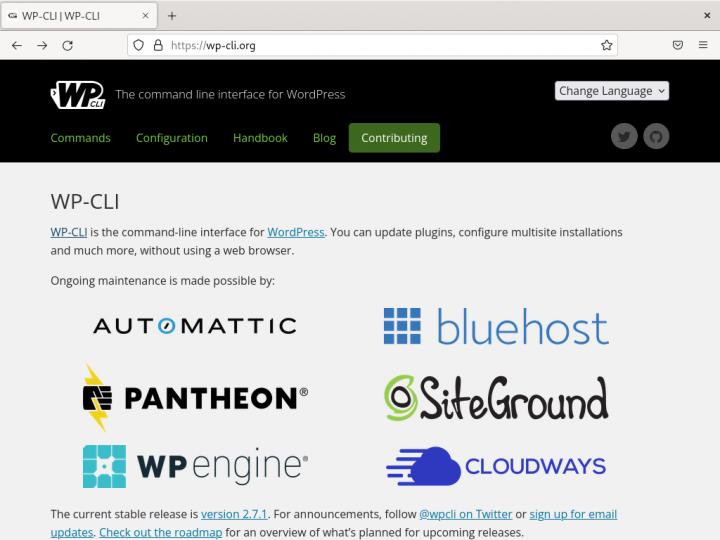Screen dimensions: 720x540
Task: Click the Bluehost sponsor logo
Action: pos(496,326)
